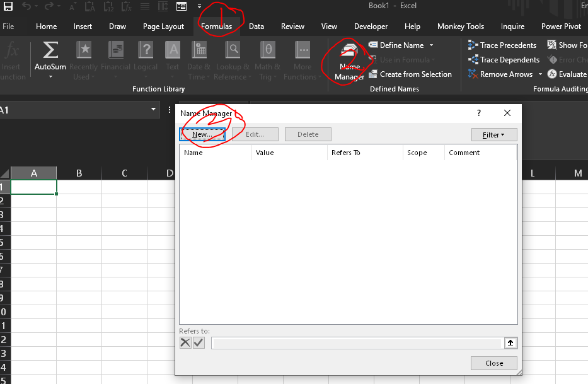
Task: Click the Undo arrow icon
Action: pos(26,6)
